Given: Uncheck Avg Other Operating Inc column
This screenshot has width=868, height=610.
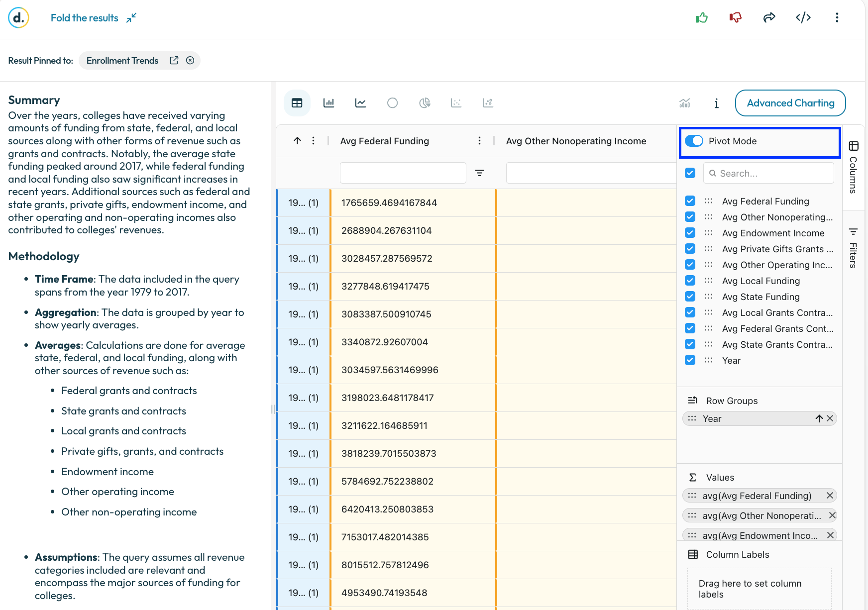Looking at the screenshot, I should (x=690, y=265).
